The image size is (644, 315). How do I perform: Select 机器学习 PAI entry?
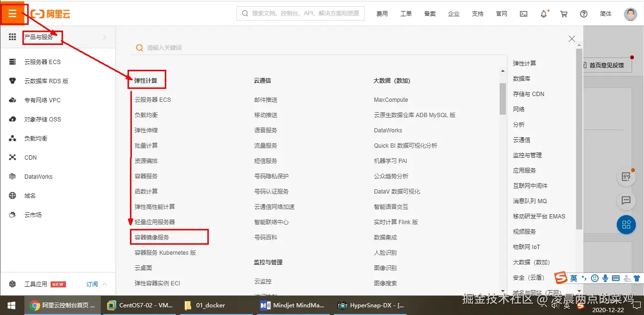[x=390, y=161]
